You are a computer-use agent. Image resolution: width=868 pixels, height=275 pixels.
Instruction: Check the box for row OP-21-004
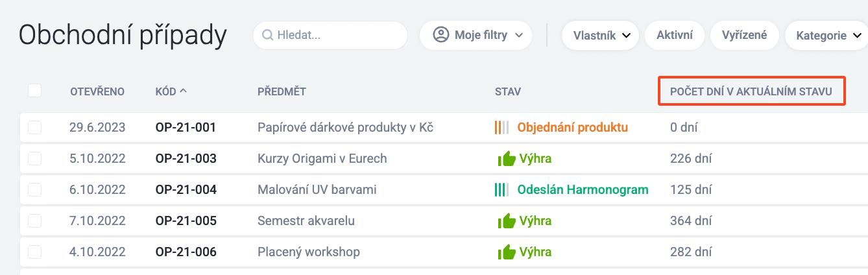[x=35, y=190]
